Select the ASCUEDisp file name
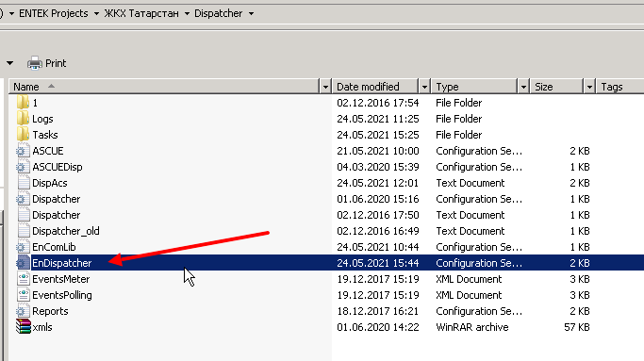 click(58, 167)
